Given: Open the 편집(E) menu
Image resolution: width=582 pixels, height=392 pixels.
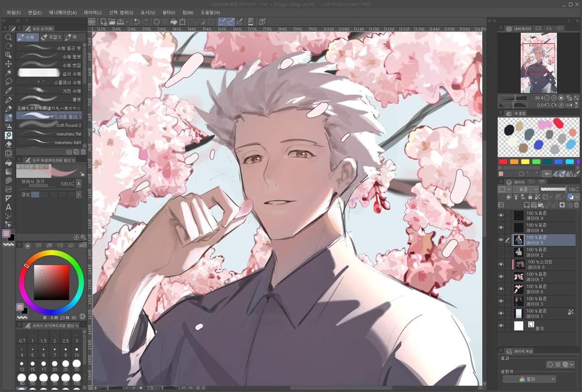Looking at the screenshot, I should click(35, 12).
